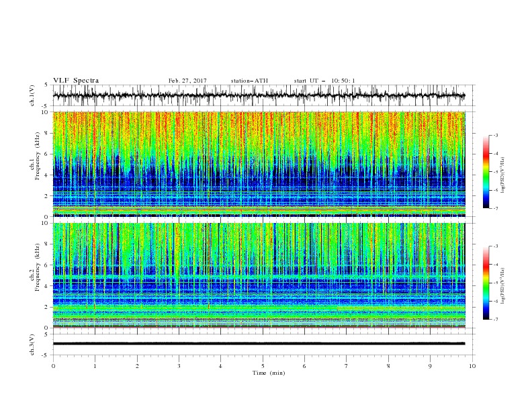The width and height of the screenshot is (532, 411).
Task: Click the time axis end tick labeled "10"
Action: coord(472,366)
